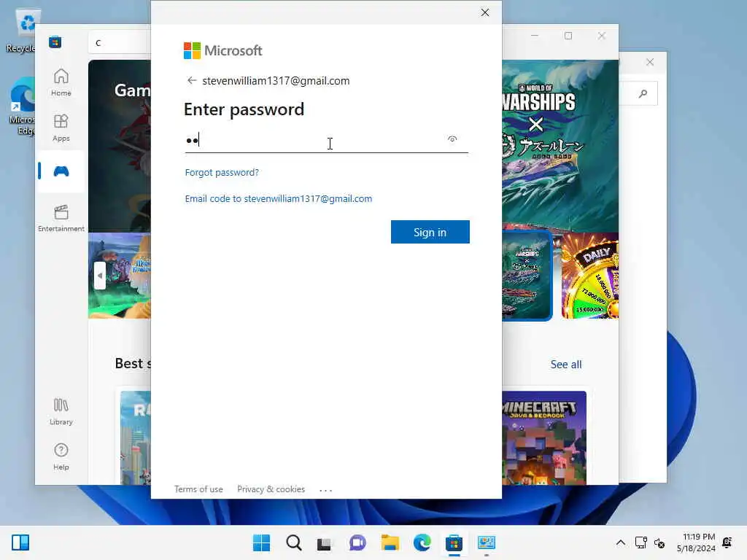The image size is (747, 560).
Task: Click the muted volume icon in system tray
Action: (659, 542)
